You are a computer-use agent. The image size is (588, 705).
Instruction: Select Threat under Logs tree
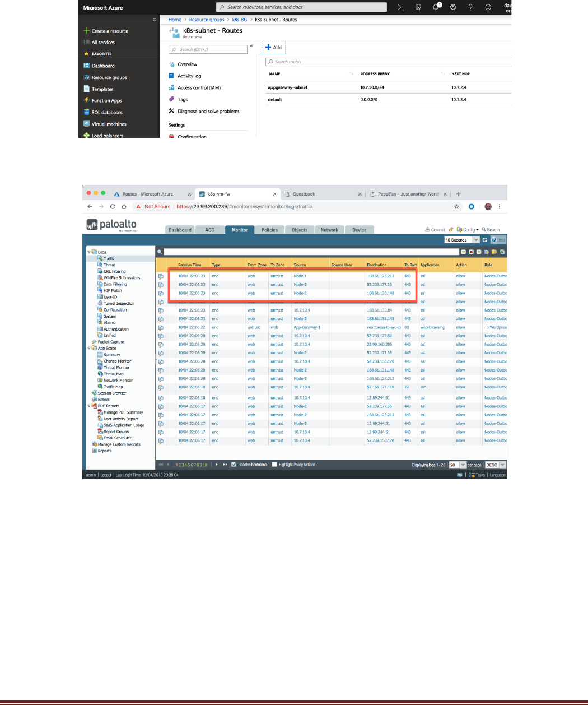click(109, 265)
